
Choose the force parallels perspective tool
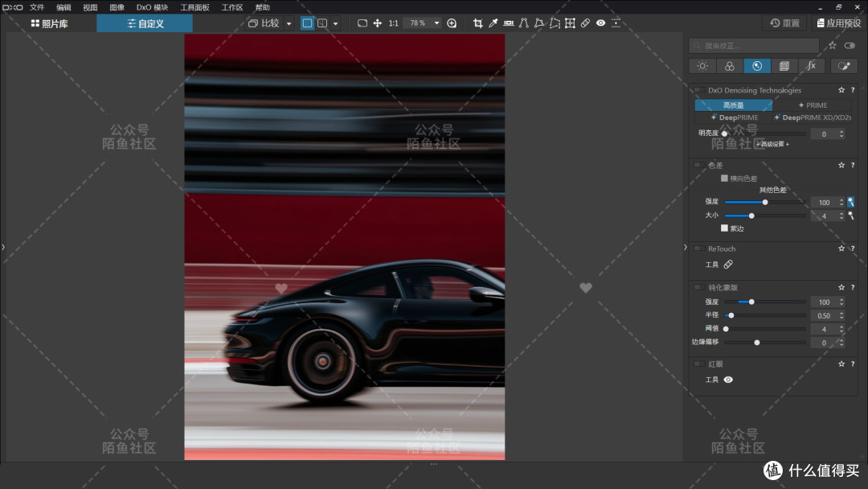click(524, 23)
